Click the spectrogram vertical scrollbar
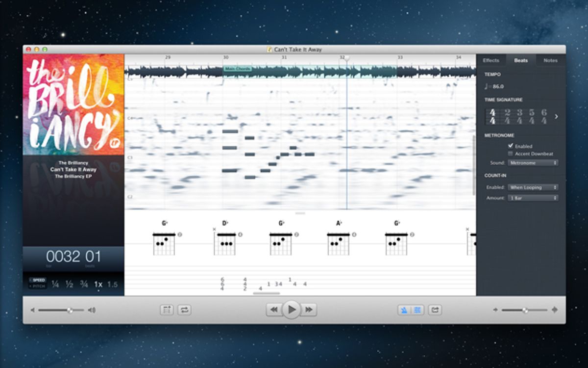The image size is (588, 368). pos(473,164)
